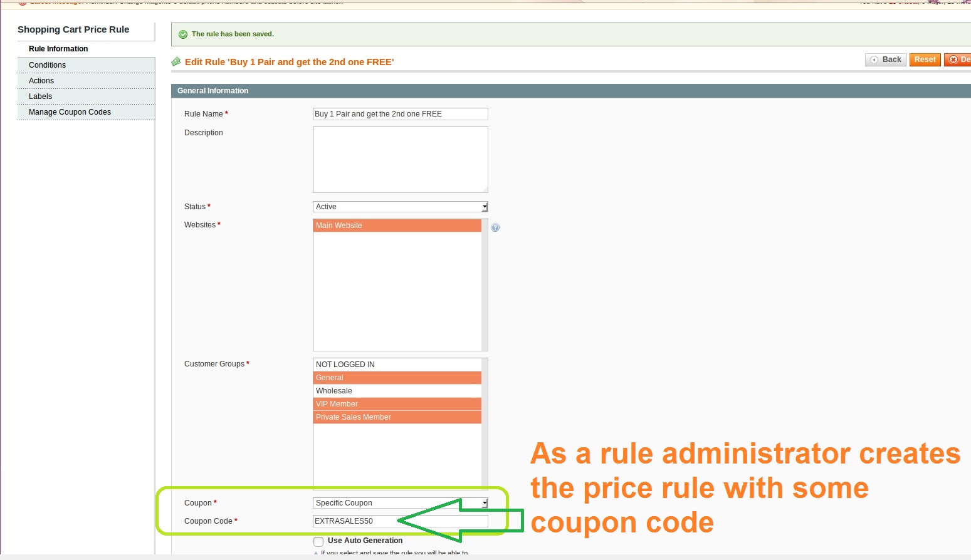Click the Websites list scrollbar
971x560 pixels.
click(485, 285)
